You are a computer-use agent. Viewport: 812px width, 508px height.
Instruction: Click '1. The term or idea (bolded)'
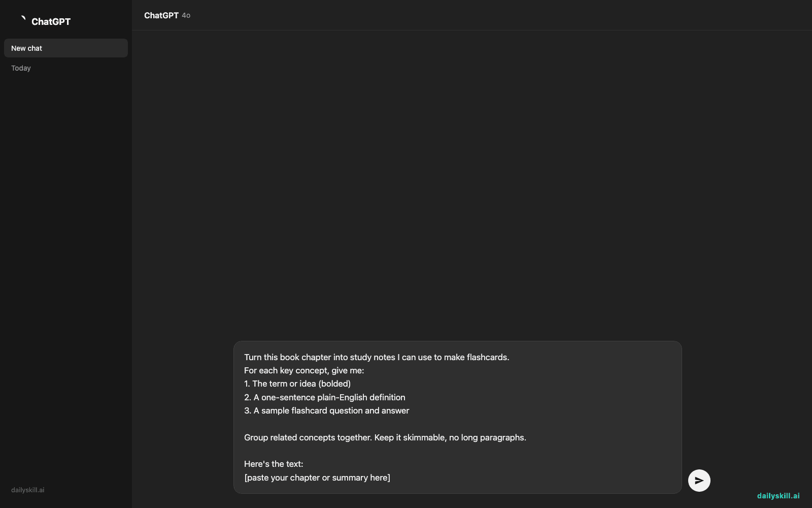click(x=297, y=384)
